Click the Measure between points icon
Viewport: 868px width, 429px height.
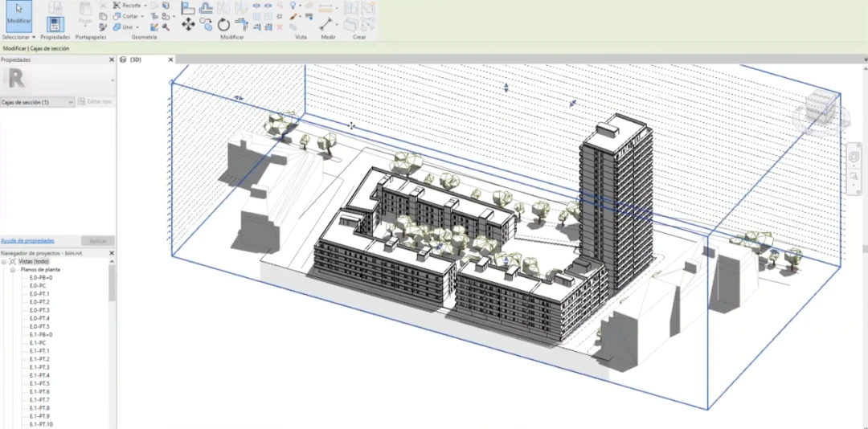click(x=326, y=24)
